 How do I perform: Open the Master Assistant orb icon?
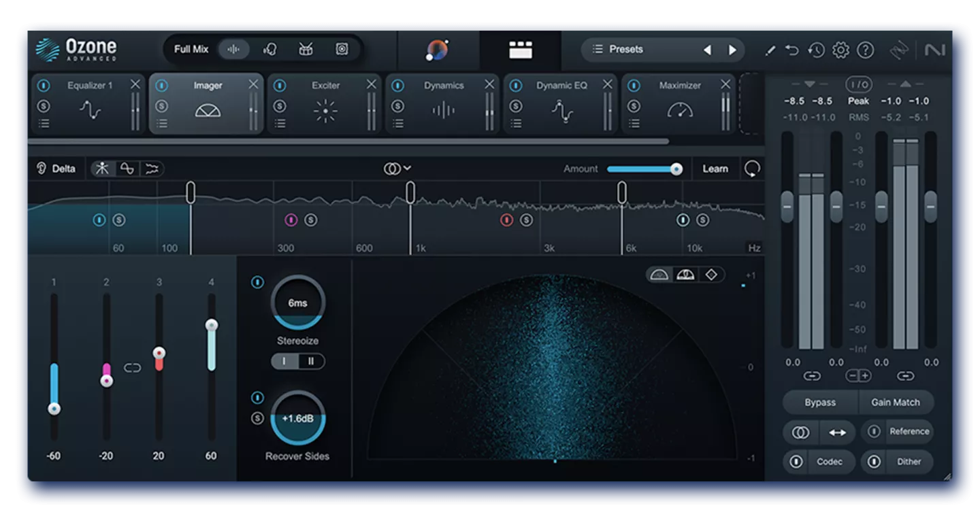(437, 50)
